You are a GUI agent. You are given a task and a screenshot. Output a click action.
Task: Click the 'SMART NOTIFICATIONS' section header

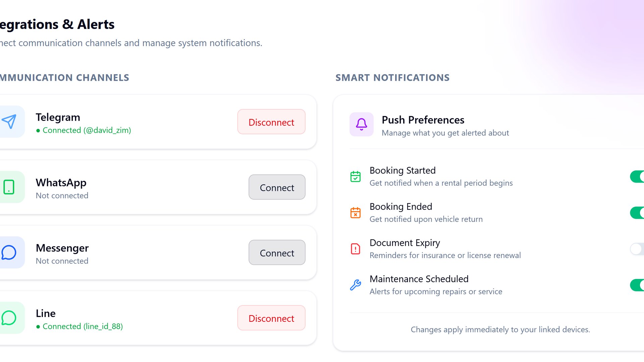(392, 78)
